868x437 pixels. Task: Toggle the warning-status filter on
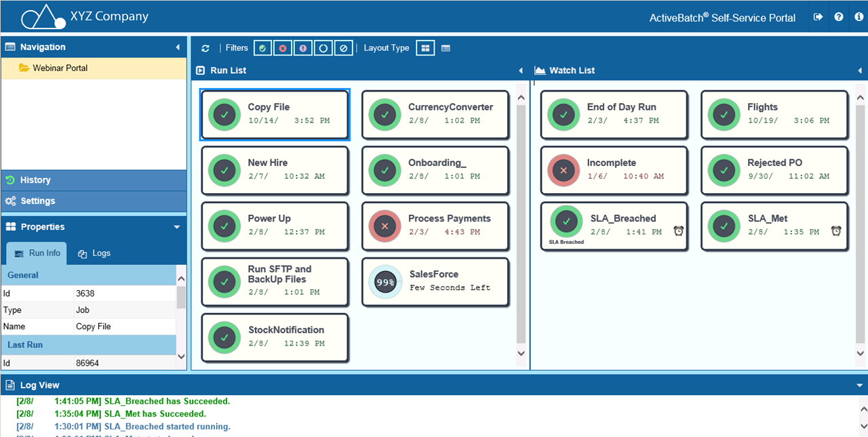click(x=303, y=47)
